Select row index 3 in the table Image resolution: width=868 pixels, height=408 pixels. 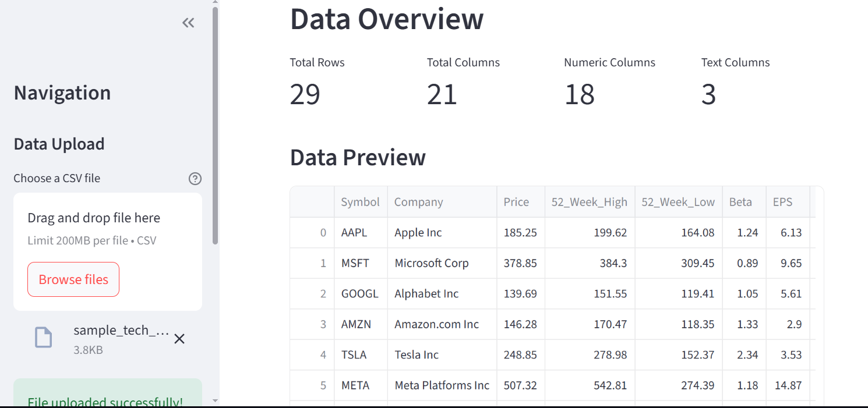click(323, 324)
